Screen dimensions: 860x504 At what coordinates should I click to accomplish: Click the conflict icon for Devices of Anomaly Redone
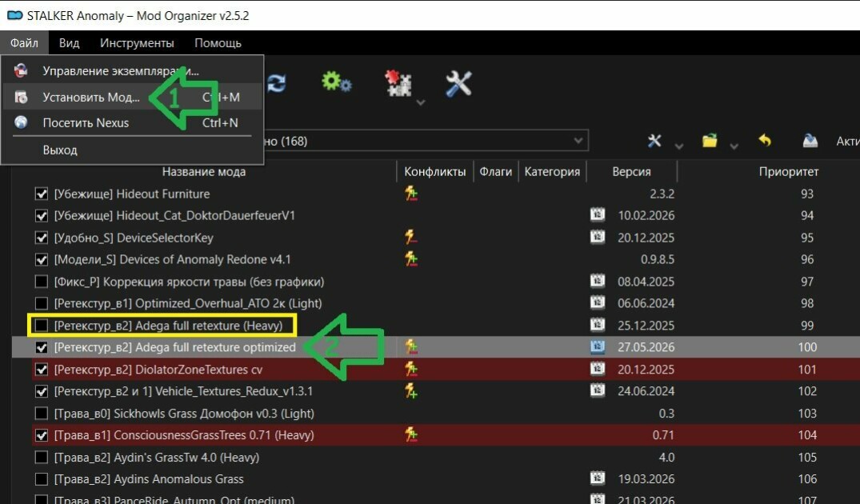[411, 259]
